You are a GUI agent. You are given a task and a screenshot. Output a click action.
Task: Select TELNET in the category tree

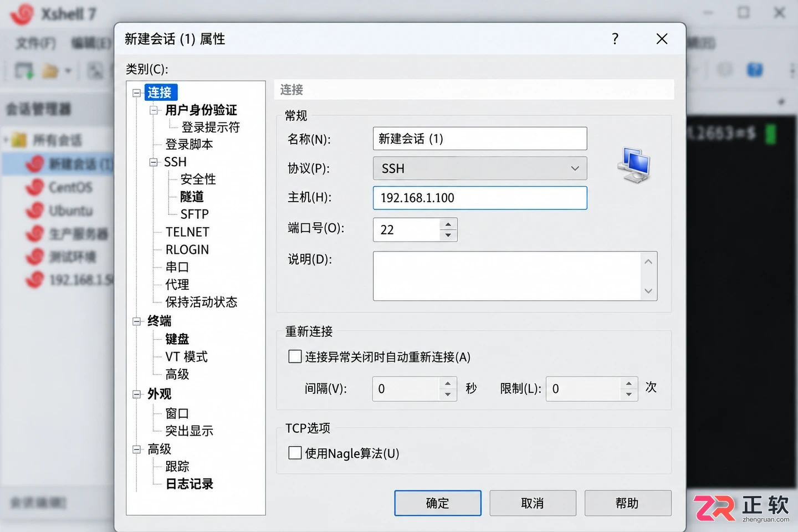(x=187, y=232)
